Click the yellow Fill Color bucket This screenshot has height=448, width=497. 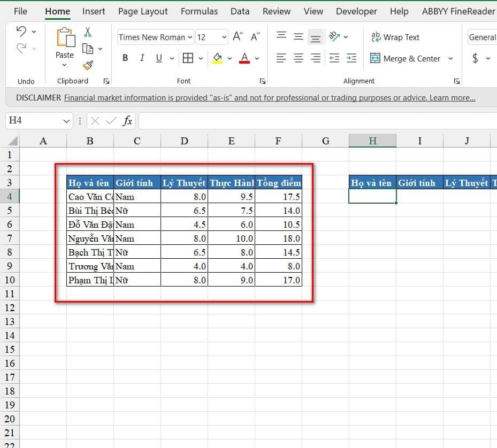pos(217,58)
